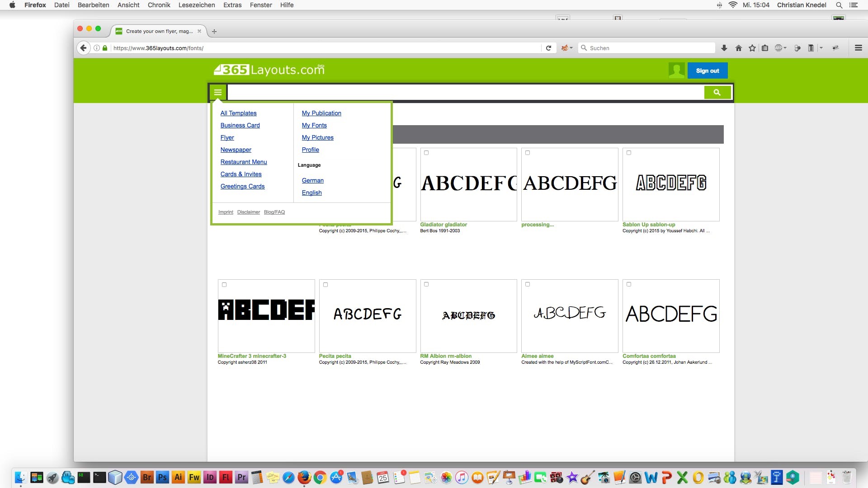Open Firefox downloads arrow icon
This screenshot has height=488, width=868.
pyautogui.click(x=724, y=48)
